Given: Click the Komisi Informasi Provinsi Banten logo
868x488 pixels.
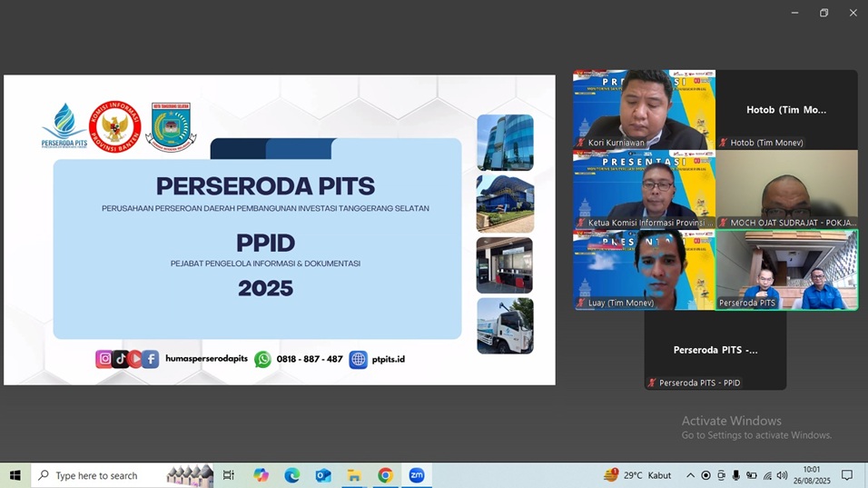Looking at the screenshot, I should (x=115, y=127).
